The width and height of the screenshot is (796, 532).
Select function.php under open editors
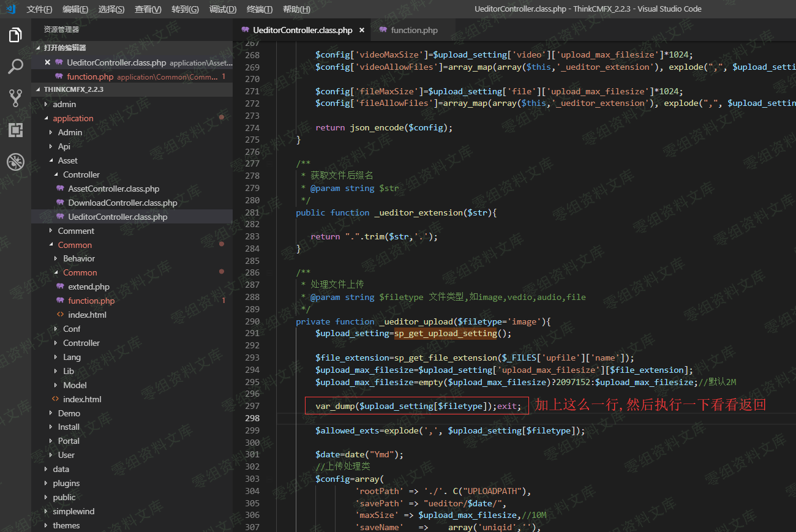[90, 77]
